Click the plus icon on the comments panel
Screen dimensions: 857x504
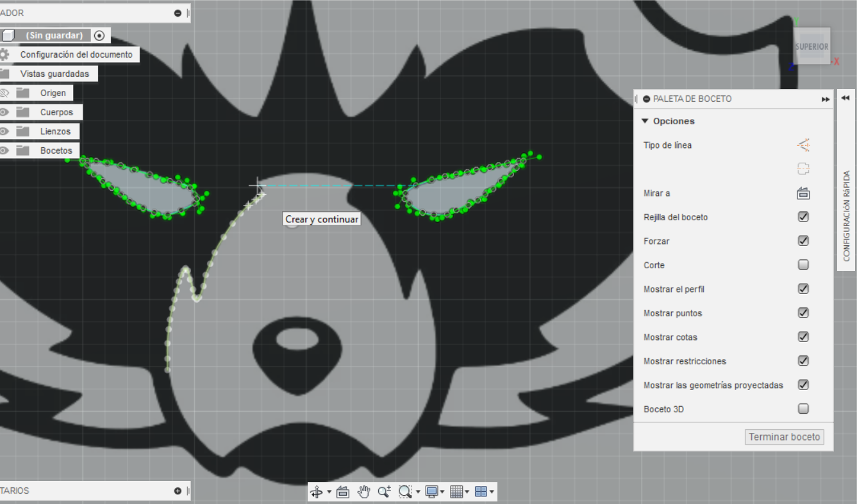click(178, 491)
